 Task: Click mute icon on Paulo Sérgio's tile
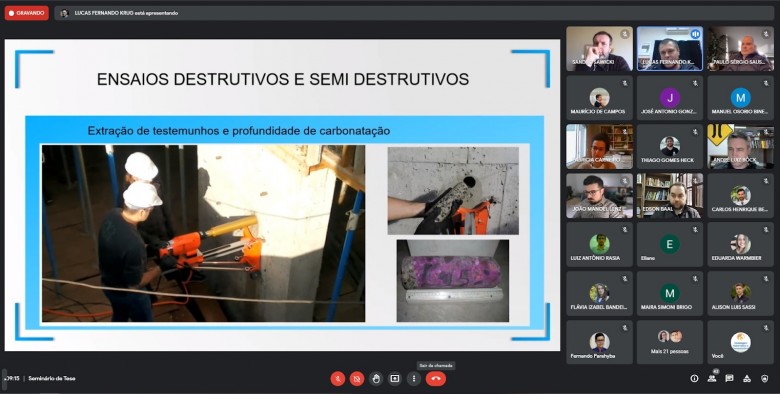click(x=766, y=34)
